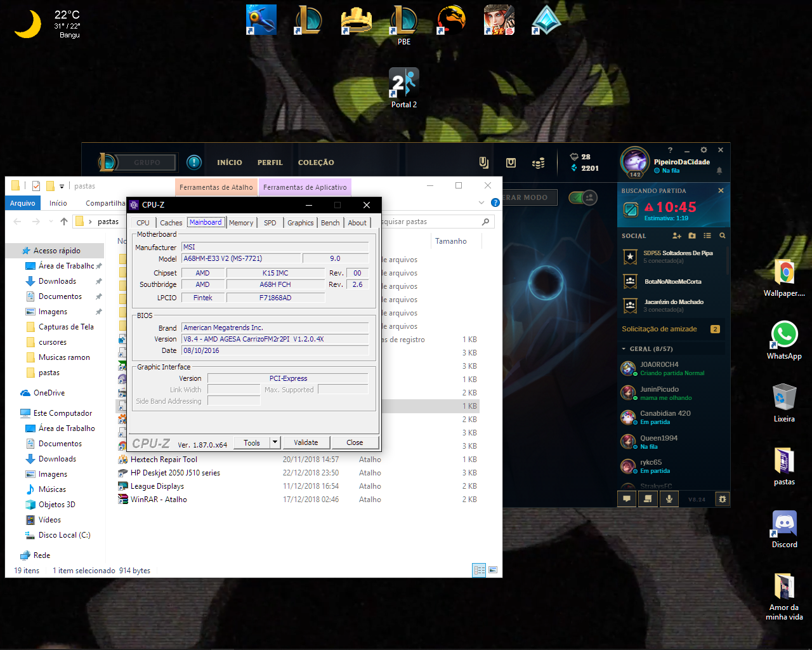Open the Lixeira recycle bin icon
Image resolution: width=812 pixels, height=650 pixels.
click(x=784, y=403)
